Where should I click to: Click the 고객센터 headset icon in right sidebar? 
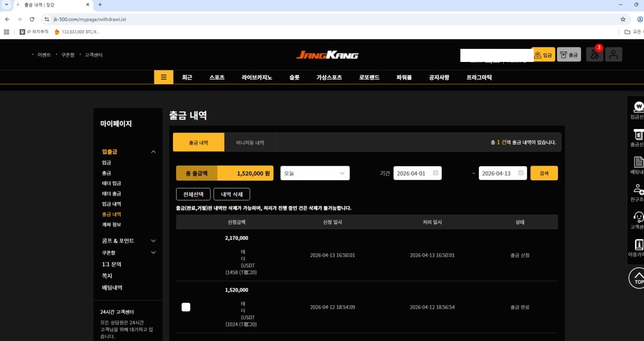pyautogui.click(x=638, y=217)
